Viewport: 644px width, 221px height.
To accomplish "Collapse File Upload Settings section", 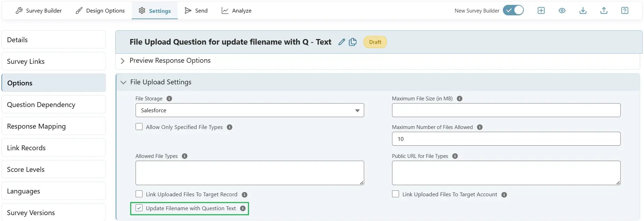I will pyautogui.click(x=123, y=83).
